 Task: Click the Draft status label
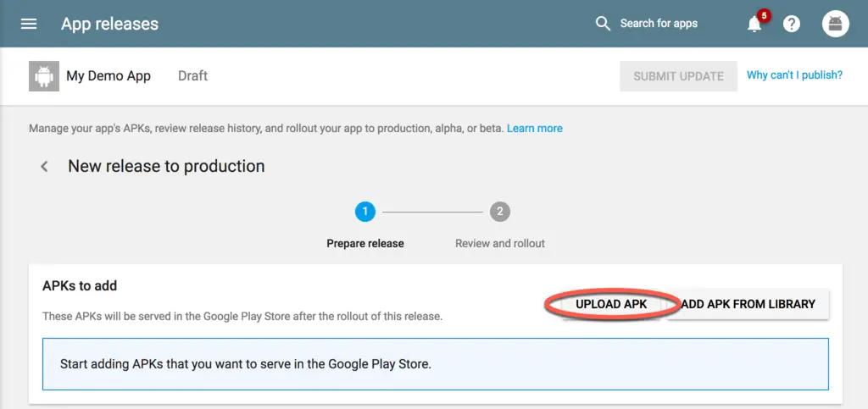192,76
